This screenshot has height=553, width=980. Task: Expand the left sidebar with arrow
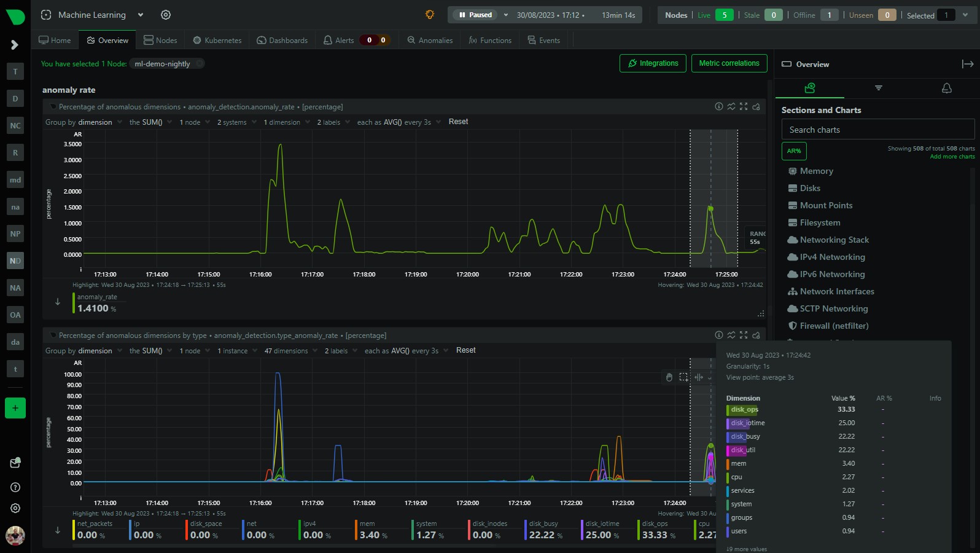point(15,45)
